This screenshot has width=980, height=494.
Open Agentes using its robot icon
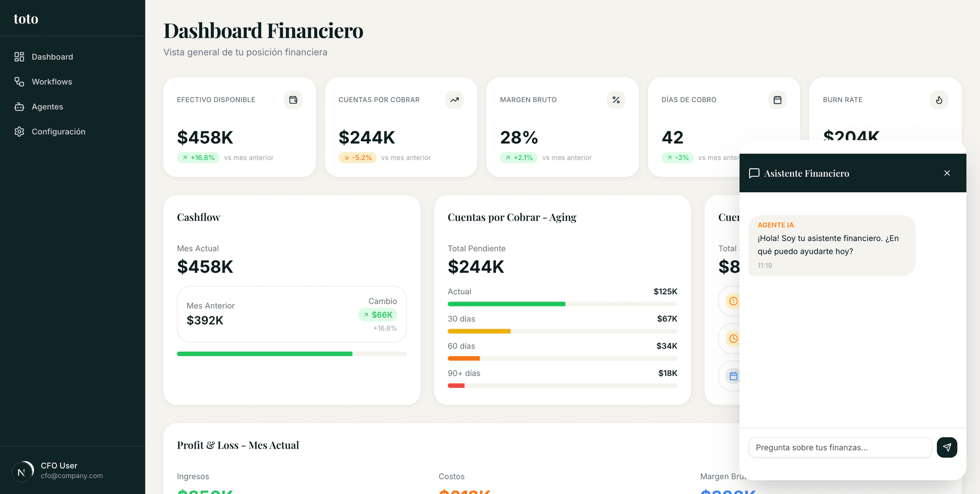coord(19,107)
